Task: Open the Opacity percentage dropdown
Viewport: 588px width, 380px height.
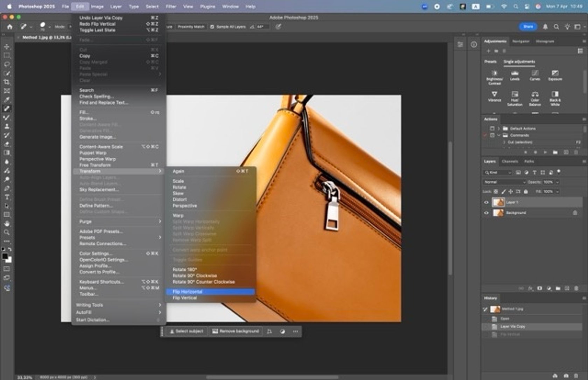Action: click(x=557, y=182)
